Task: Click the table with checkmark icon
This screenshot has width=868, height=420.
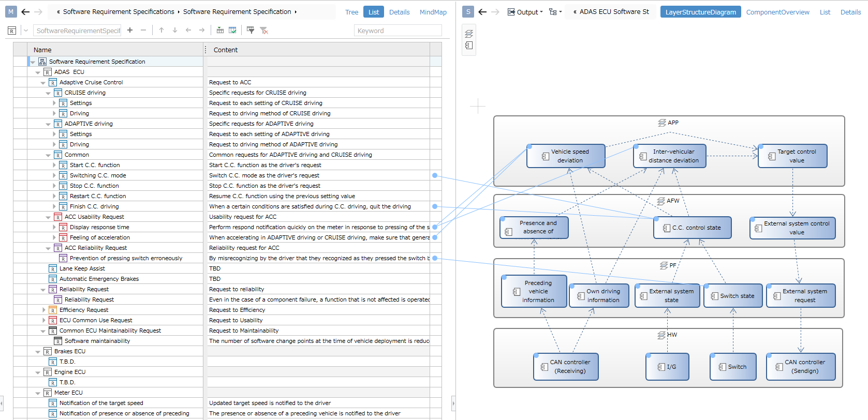Action: [233, 30]
